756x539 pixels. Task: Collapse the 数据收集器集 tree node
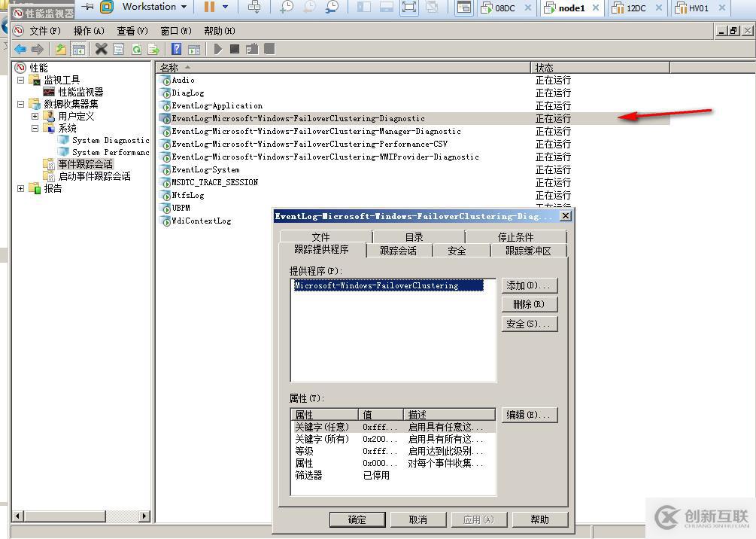21,104
